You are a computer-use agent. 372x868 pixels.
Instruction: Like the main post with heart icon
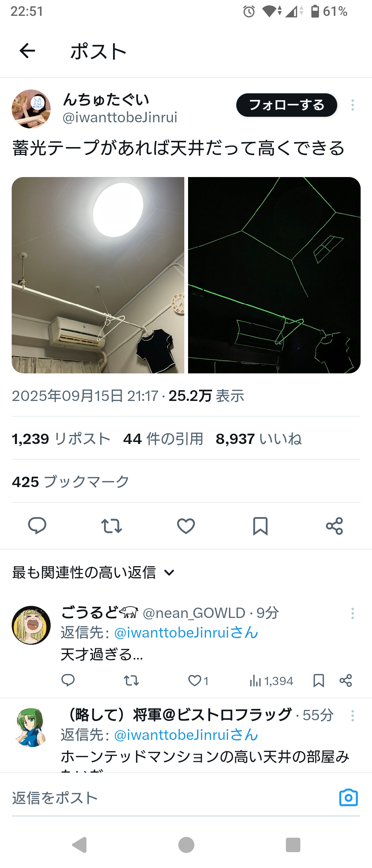[186, 526]
